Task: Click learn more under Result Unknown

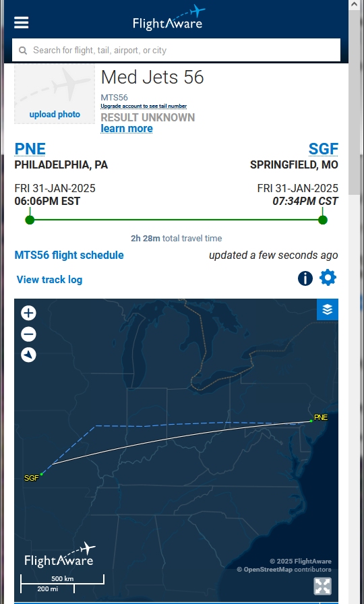Action: click(126, 128)
